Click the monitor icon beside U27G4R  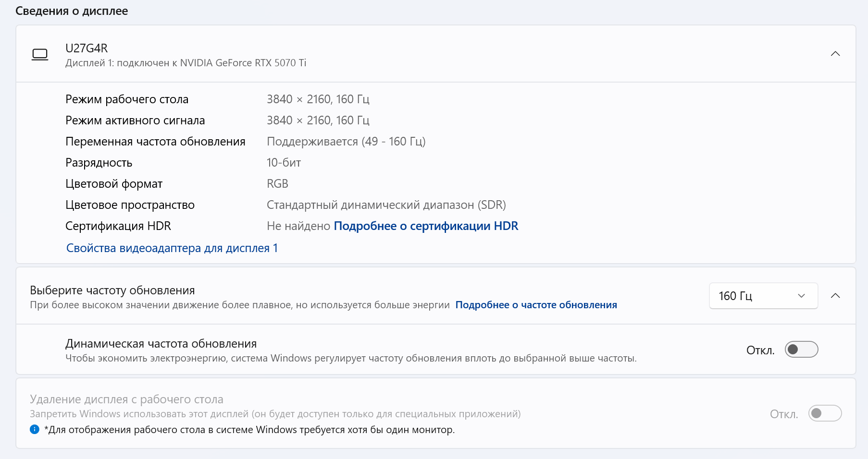[x=40, y=54]
